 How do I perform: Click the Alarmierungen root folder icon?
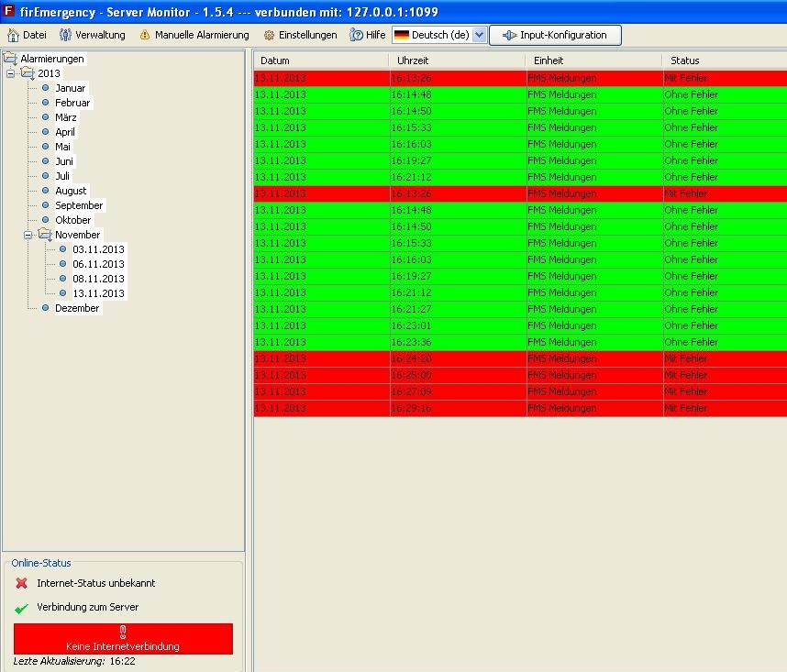pyautogui.click(x=10, y=59)
